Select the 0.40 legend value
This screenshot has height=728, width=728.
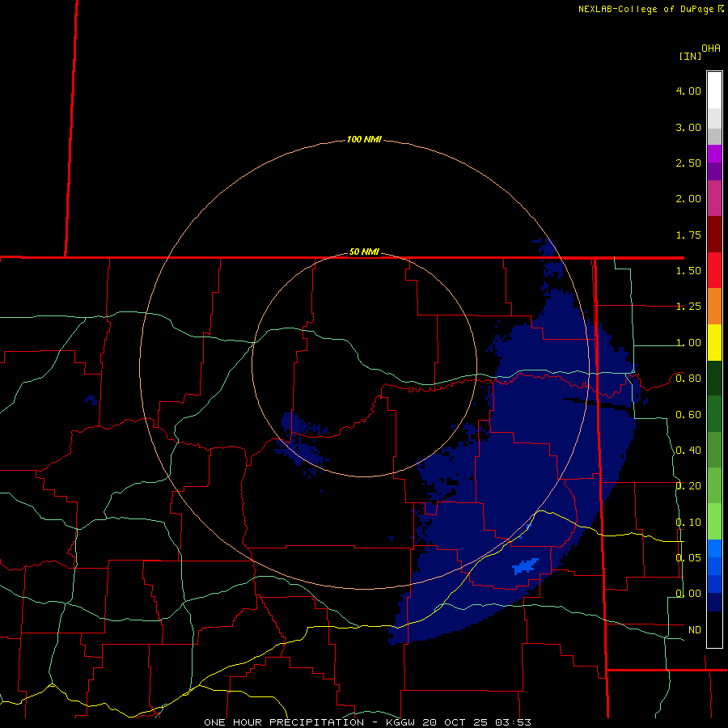coord(688,451)
